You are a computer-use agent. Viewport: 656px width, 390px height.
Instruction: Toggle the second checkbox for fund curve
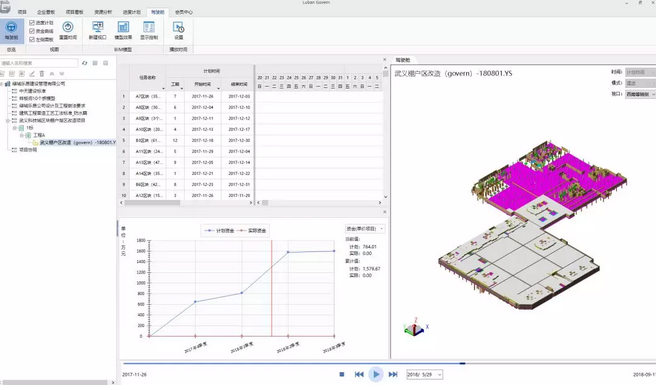(32, 31)
